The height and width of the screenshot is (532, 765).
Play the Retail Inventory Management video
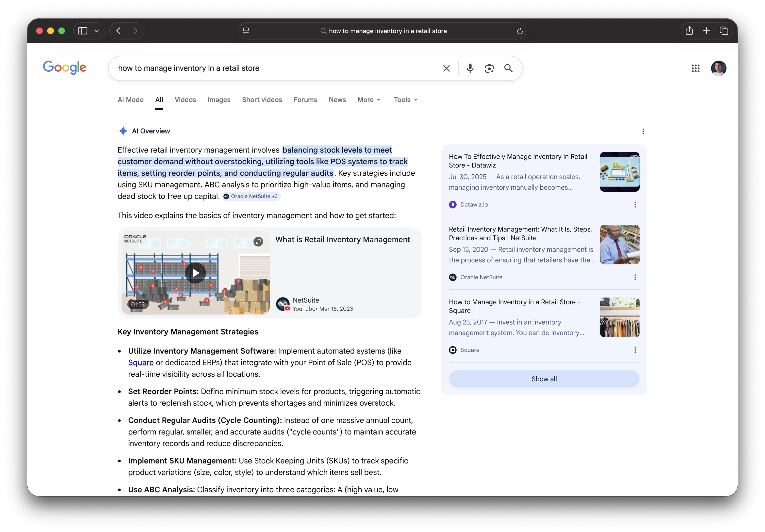pyautogui.click(x=195, y=273)
